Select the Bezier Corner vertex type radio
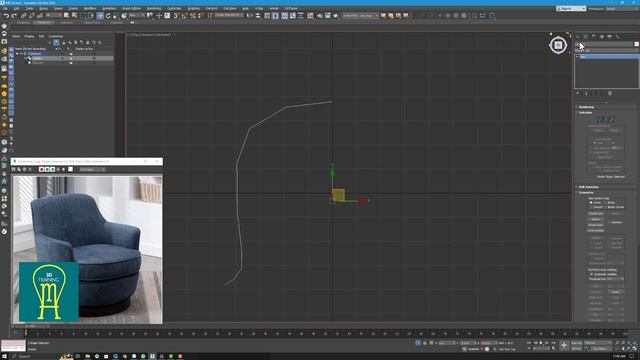640x360 pixels. click(605, 207)
